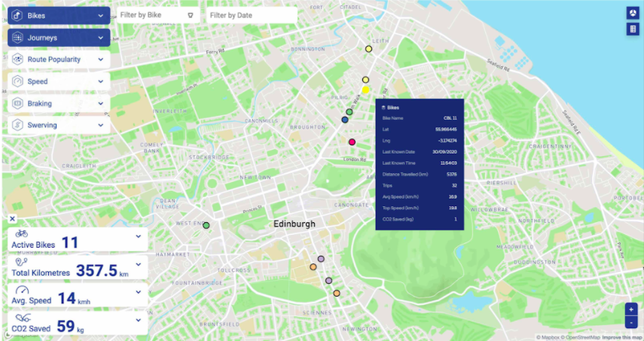Close the statistics panel with X
The height and width of the screenshot is (341, 644).
[x=12, y=219]
